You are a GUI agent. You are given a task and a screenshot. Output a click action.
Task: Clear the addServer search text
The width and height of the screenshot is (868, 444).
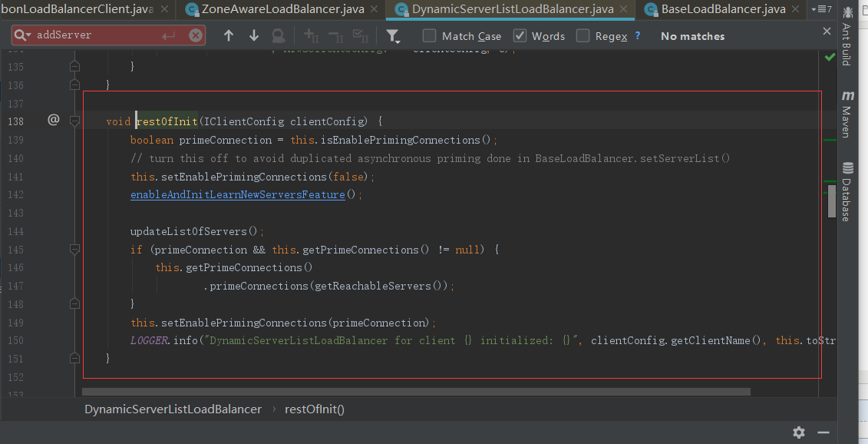(196, 35)
